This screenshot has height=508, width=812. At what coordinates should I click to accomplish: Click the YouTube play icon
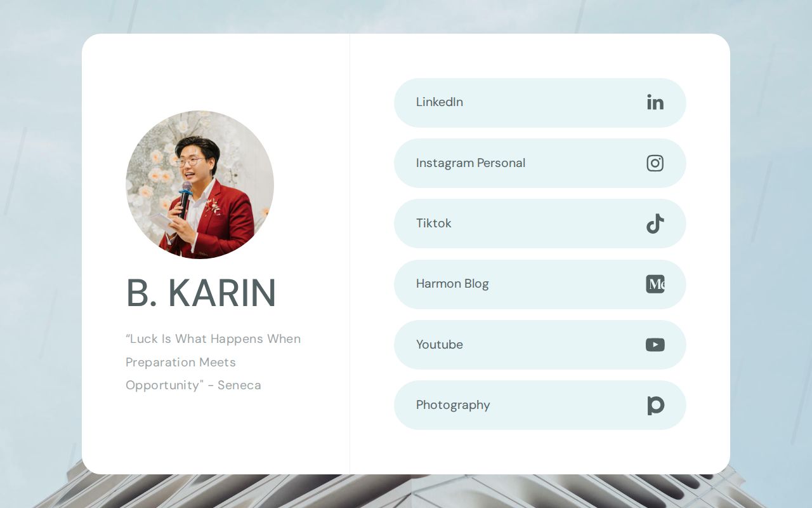[x=655, y=345]
